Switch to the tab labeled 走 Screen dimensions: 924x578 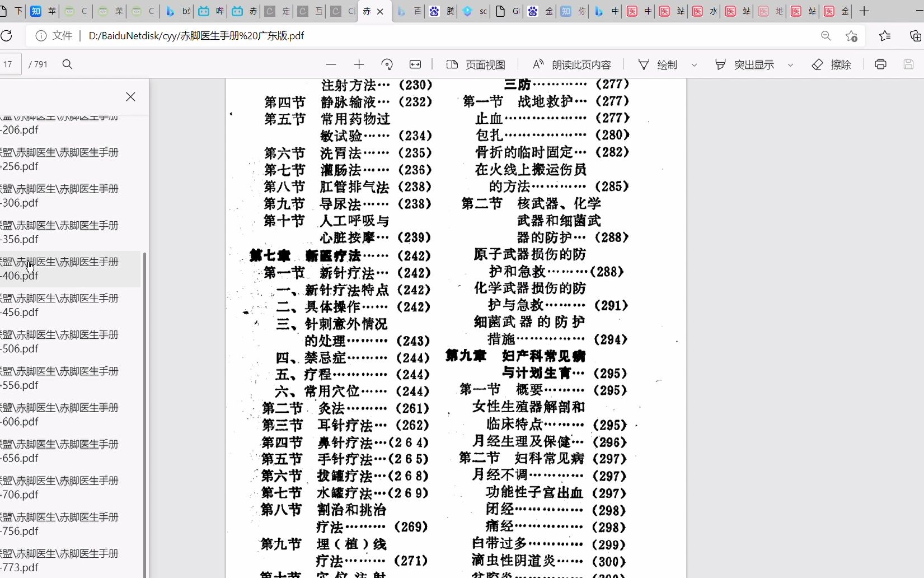pyautogui.click(x=278, y=11)
